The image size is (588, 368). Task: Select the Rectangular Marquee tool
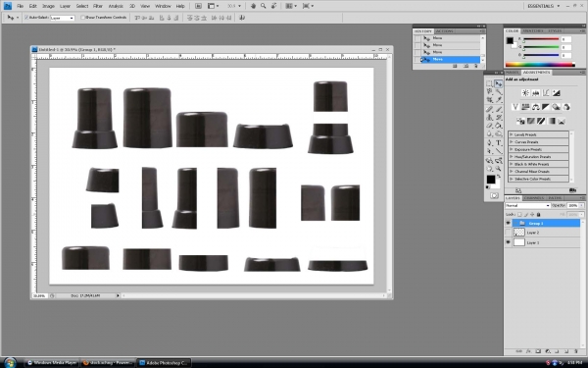pyautogui.click(x=490, y=83)
